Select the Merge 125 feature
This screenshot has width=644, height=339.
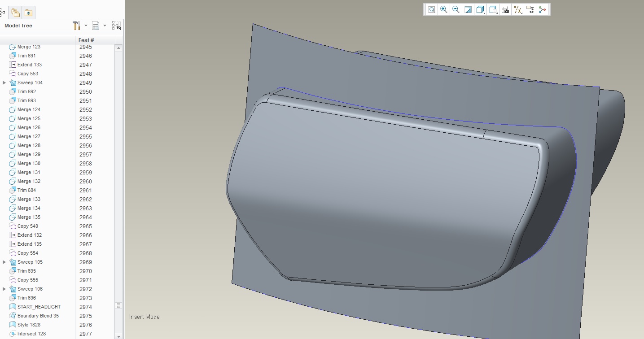[29, 118]
